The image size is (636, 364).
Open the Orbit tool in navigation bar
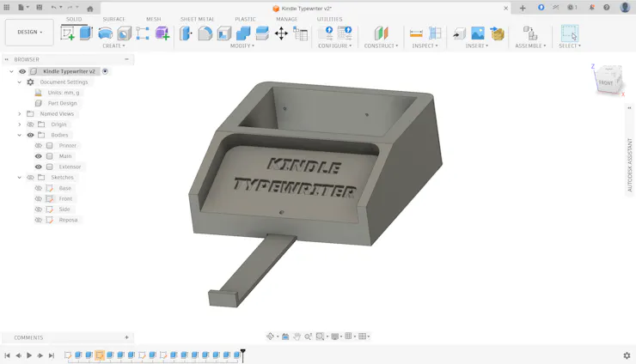click(270, 337)
